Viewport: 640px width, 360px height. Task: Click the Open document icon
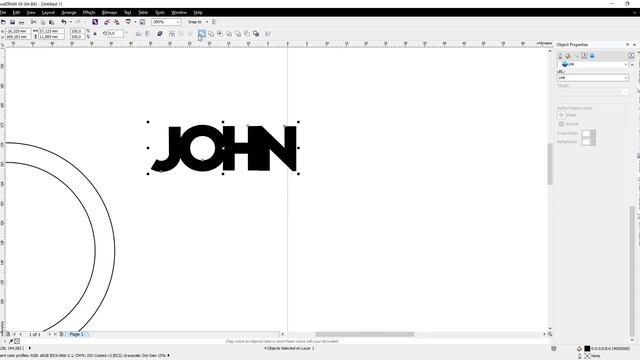pos(3,22)
